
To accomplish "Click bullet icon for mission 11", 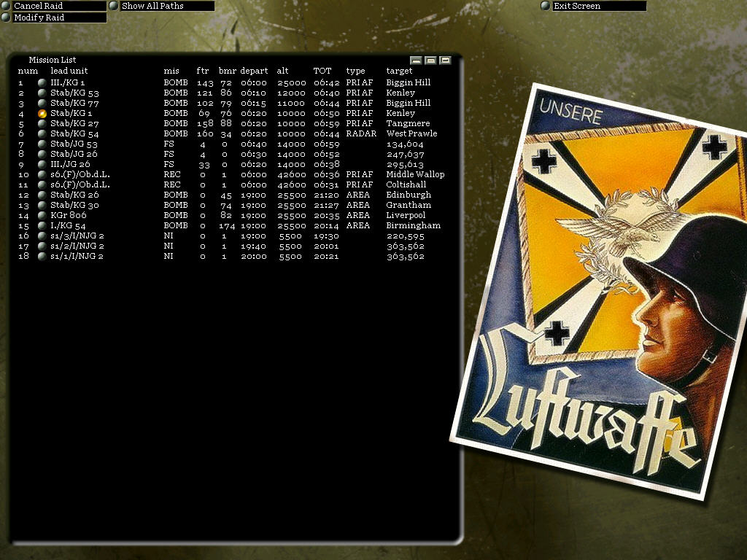I will tap(42, 184).
